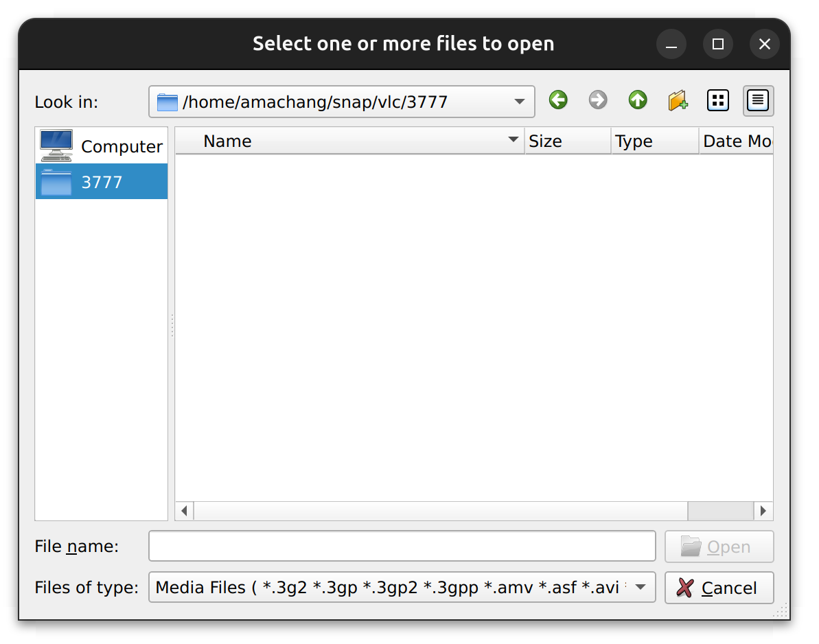
Task: Click into the File name input field
Action: pyautogui.click(x=402, y=547)
